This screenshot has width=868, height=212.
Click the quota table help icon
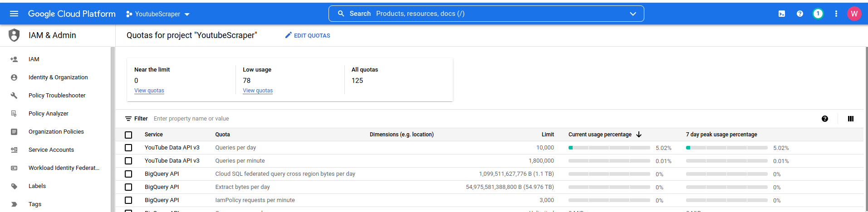click(x=824, y=119)
